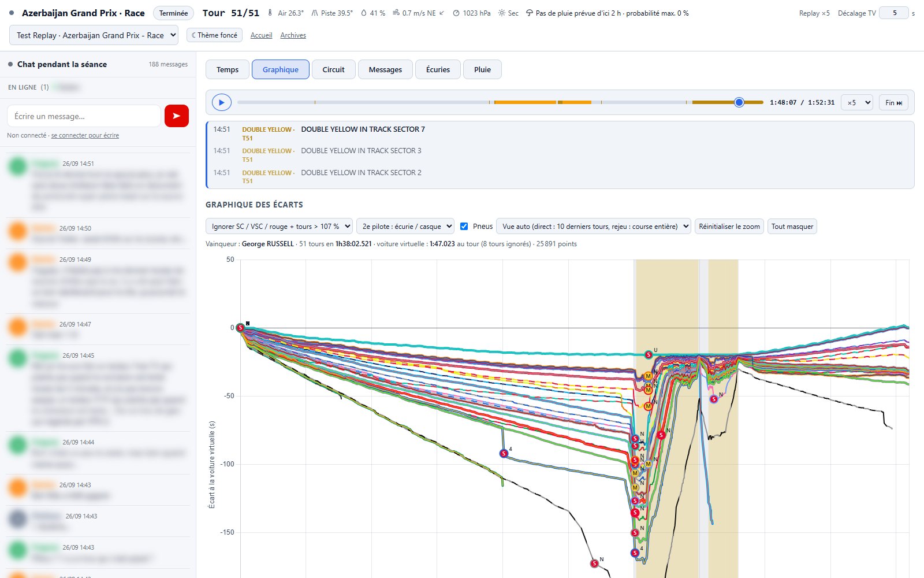Click Réinitialiser le zoom button
Screen dimensions: 924x578
729,226
